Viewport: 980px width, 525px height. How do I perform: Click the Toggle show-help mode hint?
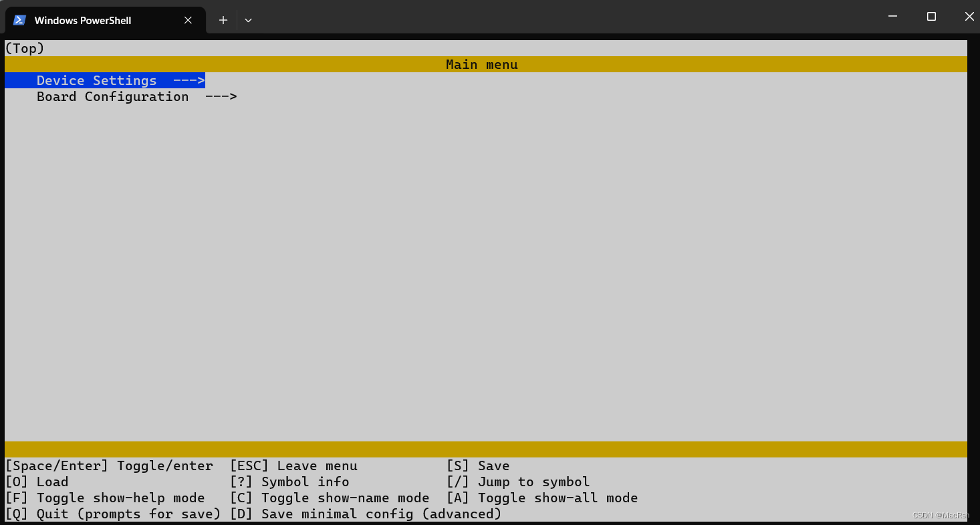point(102,498)
